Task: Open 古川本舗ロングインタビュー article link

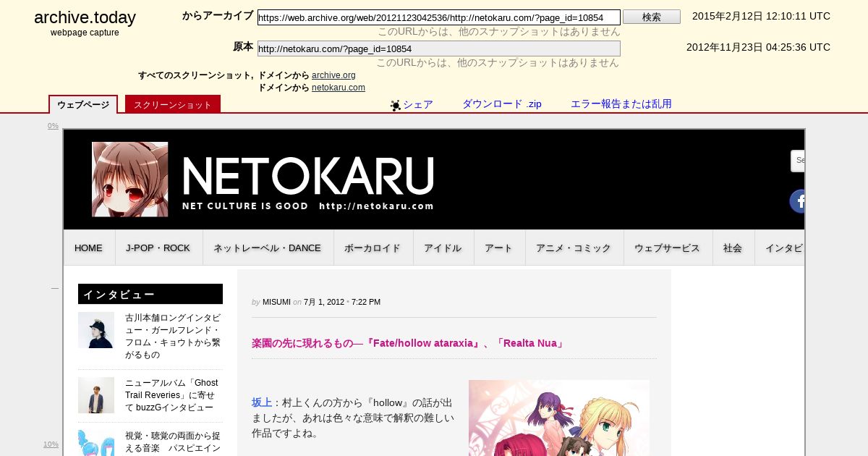Action: pyautogui.click(x=173, y=337)
